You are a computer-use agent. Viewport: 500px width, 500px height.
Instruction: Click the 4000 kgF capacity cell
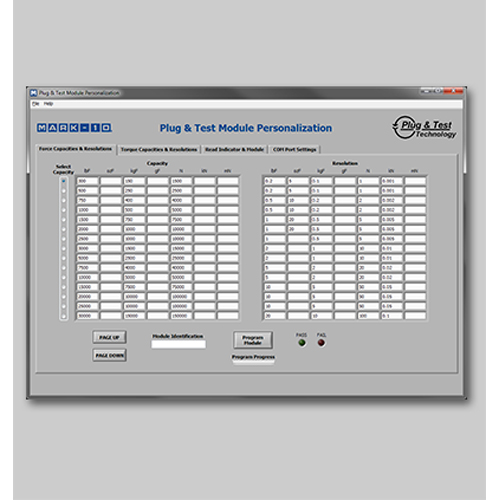click(x=134, y=268)
